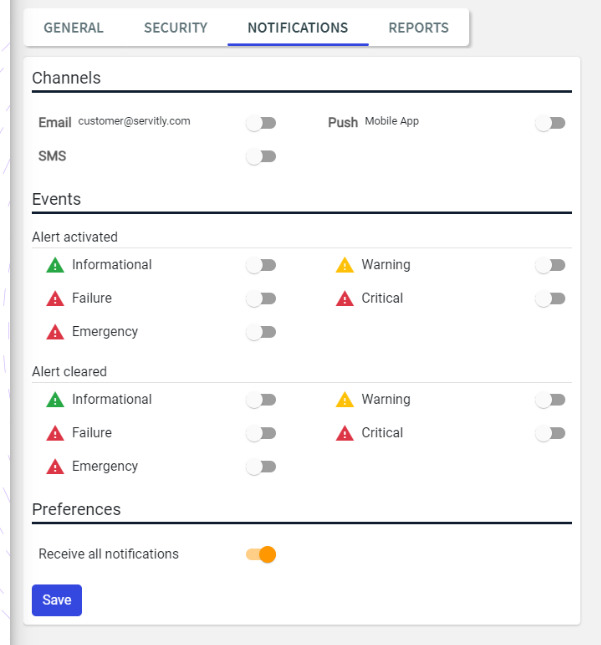Click green Informational icon under Alert activated
Viewport: 601px width, 645px height.
point(55,265)
